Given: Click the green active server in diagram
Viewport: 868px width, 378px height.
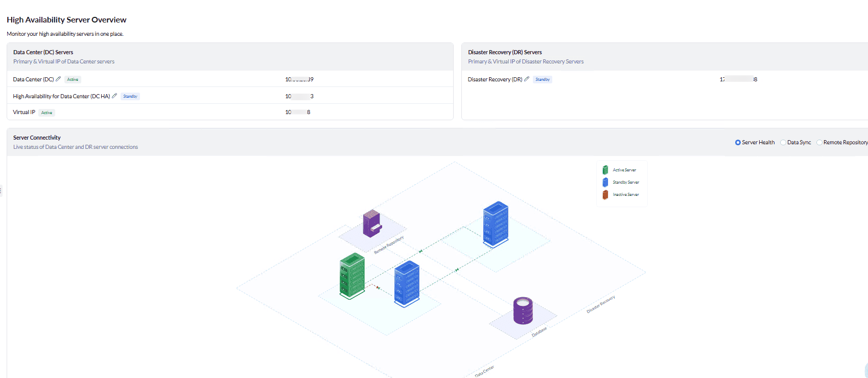Looking at the screenshot, I should [352, 276].
